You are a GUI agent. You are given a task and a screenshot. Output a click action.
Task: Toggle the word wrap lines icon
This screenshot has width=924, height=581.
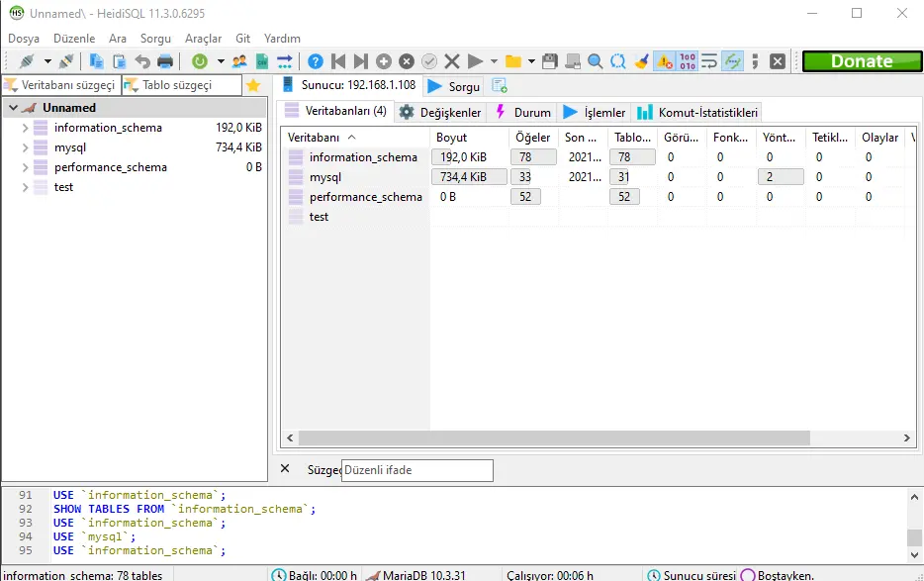pyautogui.click(x=709, y=60)
